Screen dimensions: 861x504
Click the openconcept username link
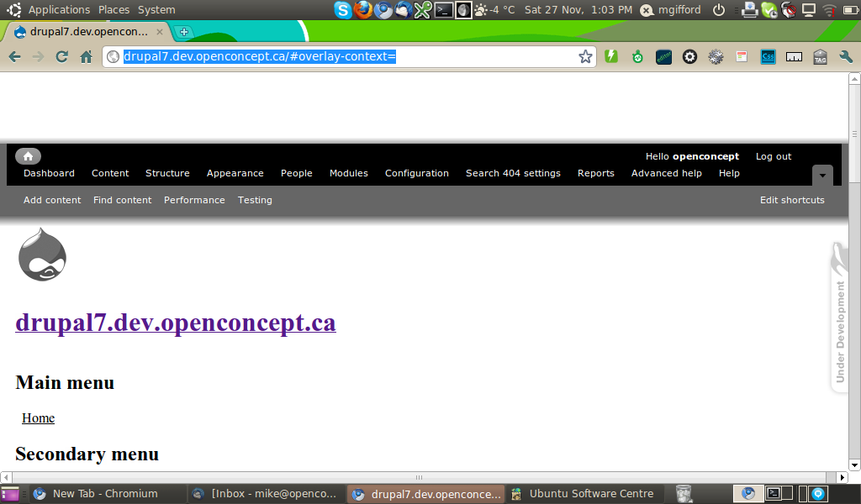(x=705, y=156)
